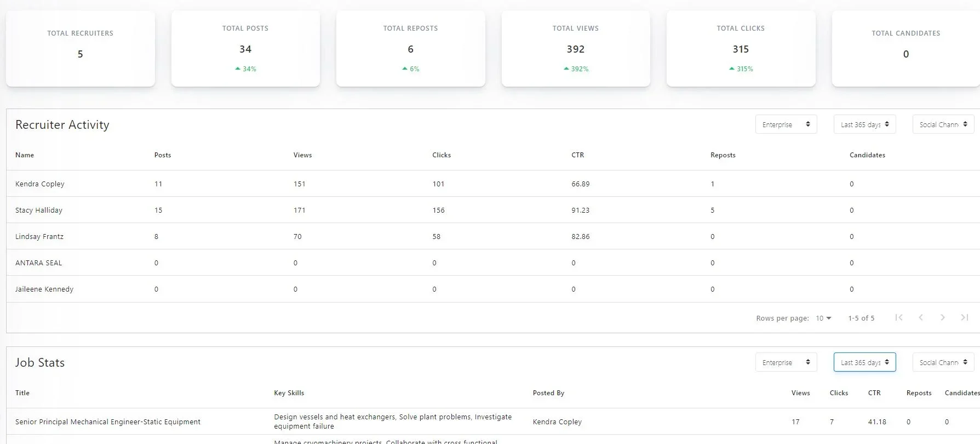Viewport: 980px width, 444px height.
Task: Sort recruiter table by Posts column
Action: (163, 155)
